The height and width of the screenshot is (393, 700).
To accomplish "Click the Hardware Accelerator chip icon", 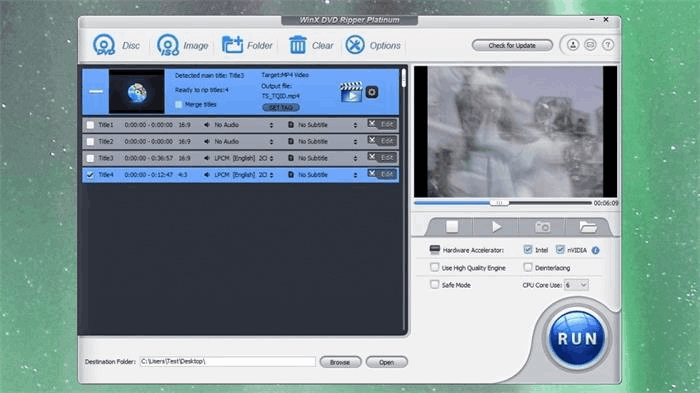I will pyautogui.click(x=434, y=250).
